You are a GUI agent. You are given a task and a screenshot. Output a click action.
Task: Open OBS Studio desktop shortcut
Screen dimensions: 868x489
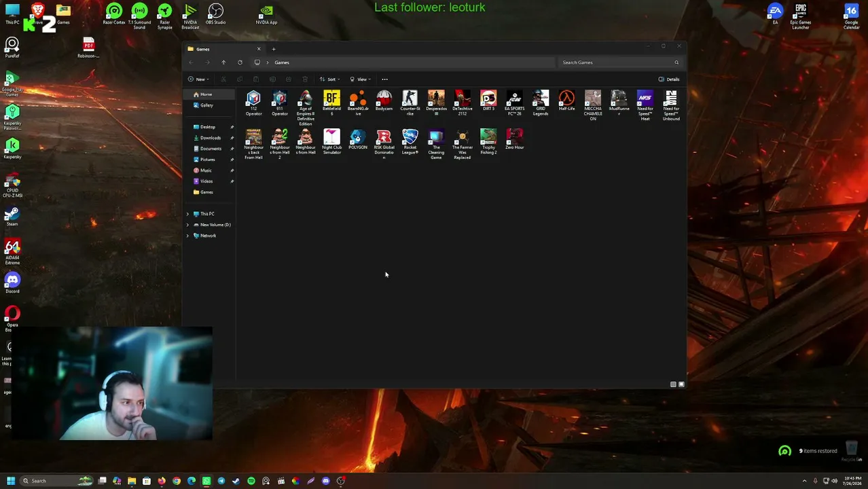pyautogui.click(x=215, y=14)
